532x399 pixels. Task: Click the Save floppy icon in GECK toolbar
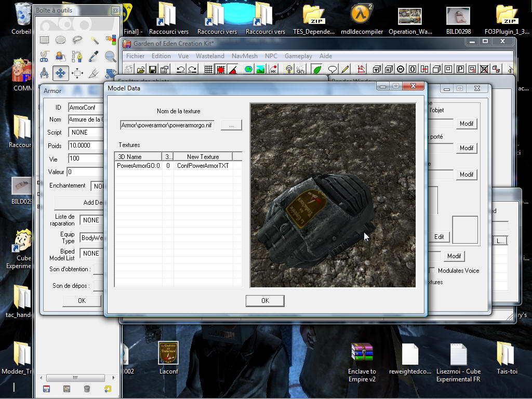[x=153, y=70]
